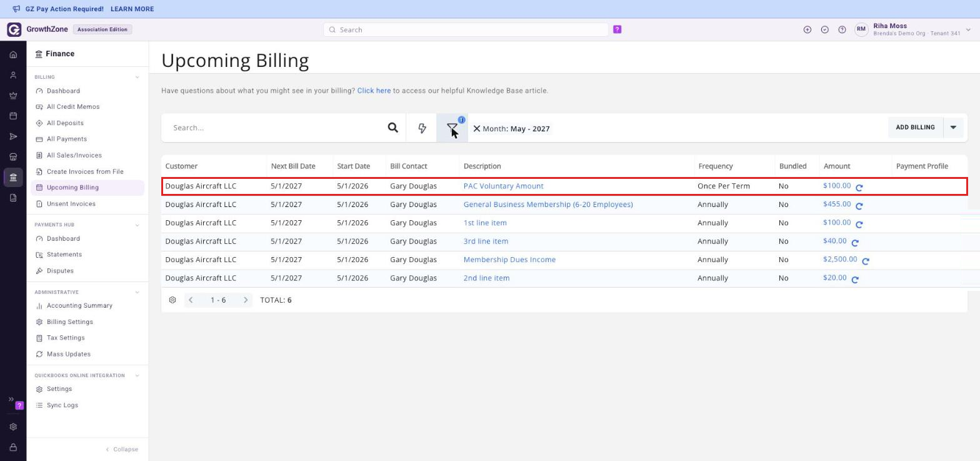This screenshot has height=461, width=980.
Task: Click refresh icon next to $2,500.00 amount
Action: click(866, 261)
